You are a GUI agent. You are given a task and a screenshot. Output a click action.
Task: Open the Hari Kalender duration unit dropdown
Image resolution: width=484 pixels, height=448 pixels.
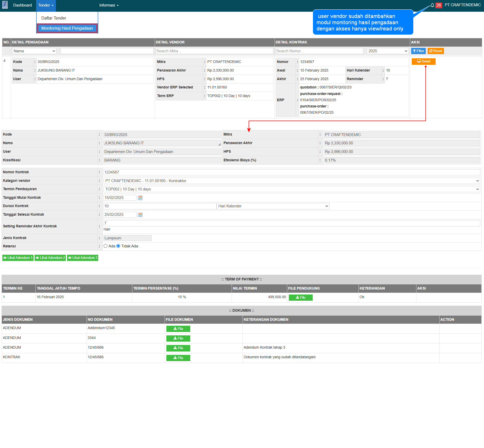pyautogui.click(x=273, y=206)
